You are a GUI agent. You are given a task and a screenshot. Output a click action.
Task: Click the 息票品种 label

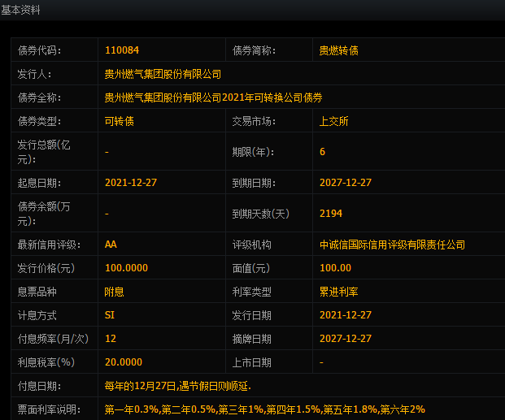[x=37, y=292]
